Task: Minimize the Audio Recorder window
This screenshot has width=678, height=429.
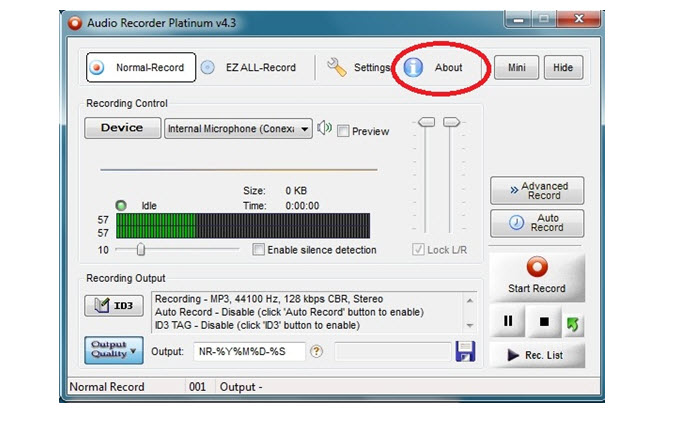Action: pos(518,19)
